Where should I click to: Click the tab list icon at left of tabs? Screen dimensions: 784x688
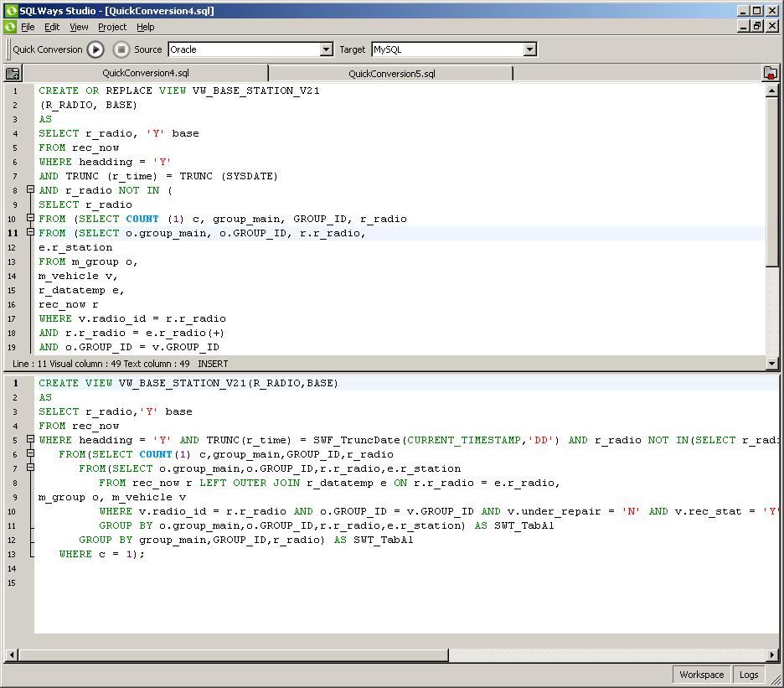[13, 74]
